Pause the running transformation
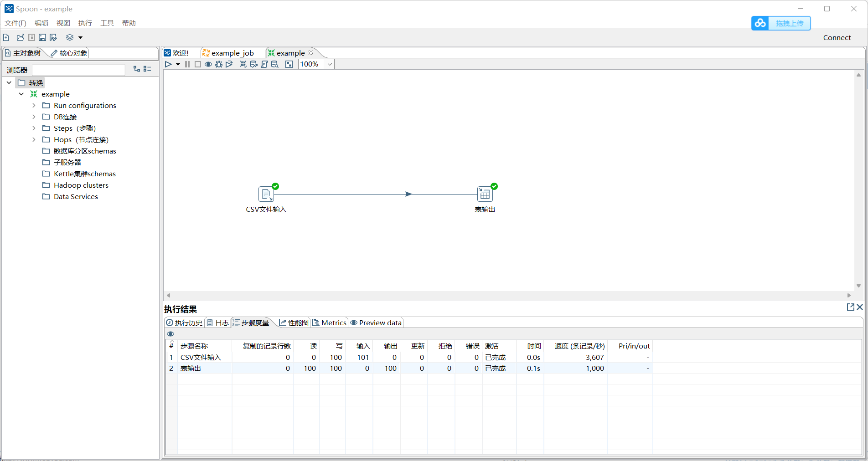 click(187, 64)
